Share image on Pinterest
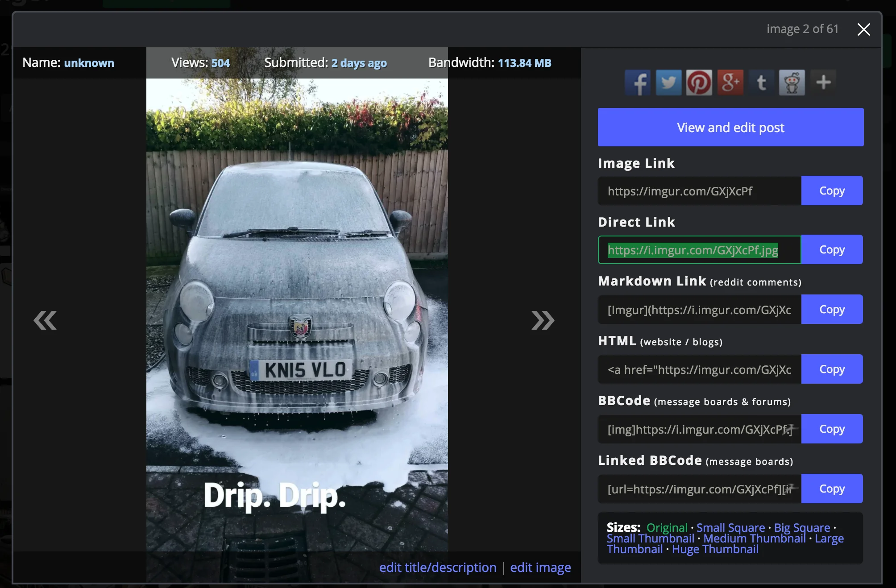The image size is (896, 588). point(699,83)
